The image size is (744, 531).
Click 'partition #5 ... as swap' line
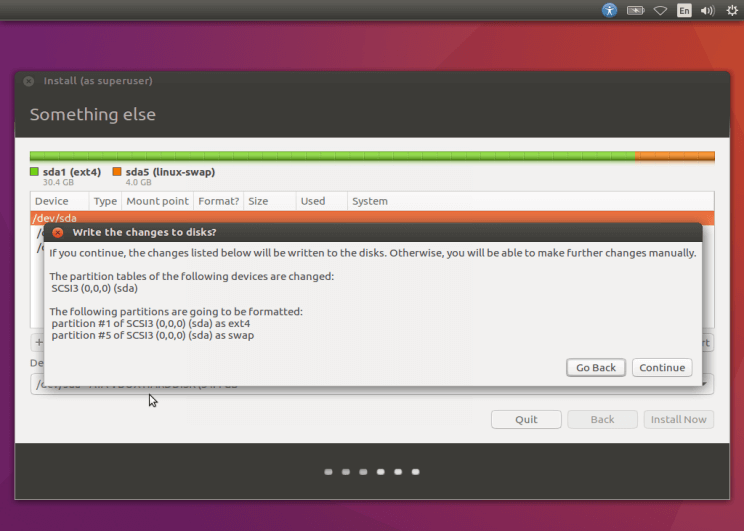(153, 335)
